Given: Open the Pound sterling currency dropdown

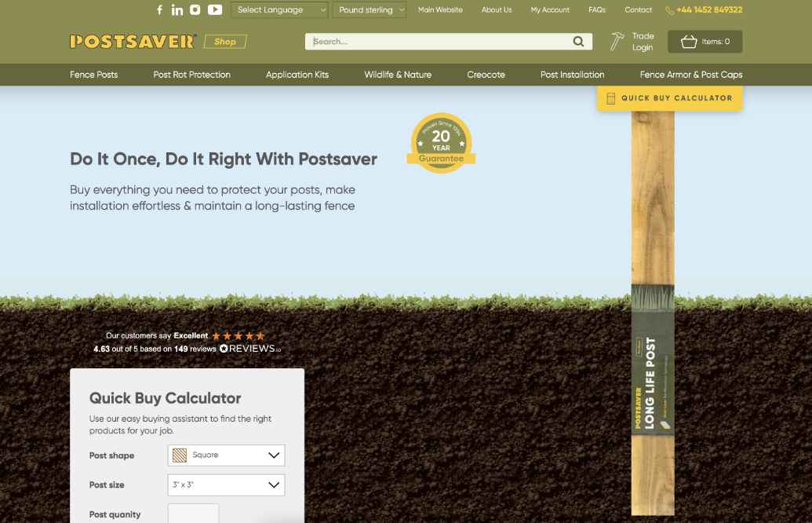Looking at the screenshot, I should pyautogui.click(x=370, y=10).
